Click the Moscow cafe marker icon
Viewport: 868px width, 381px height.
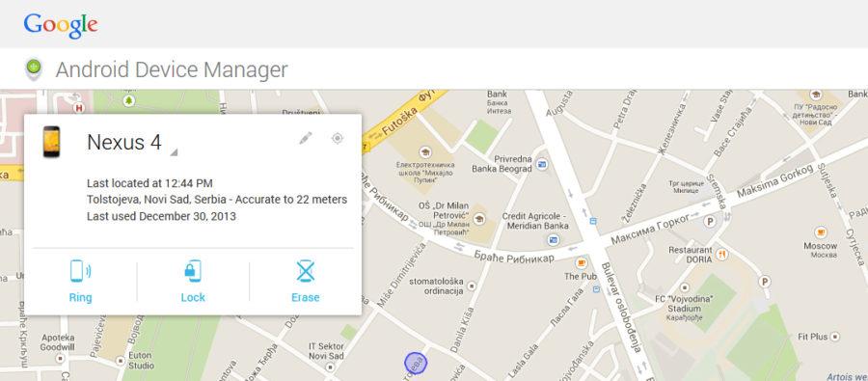[x=821, y=232]
